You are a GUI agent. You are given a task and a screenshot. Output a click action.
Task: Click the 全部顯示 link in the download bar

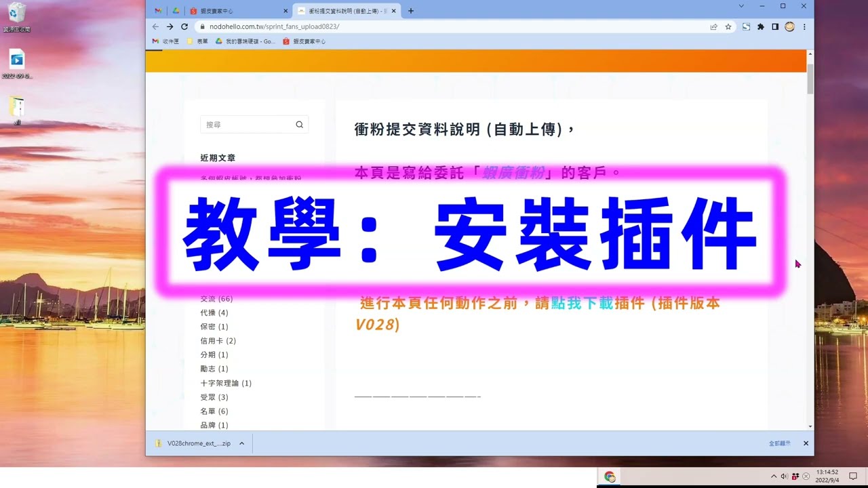point(779,443)
